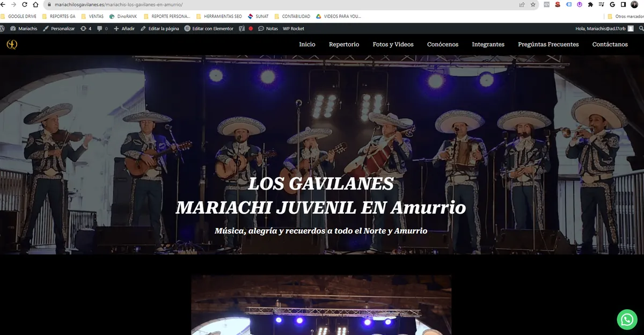Click the Música, alegría y recuerdos subtitle

(321, 231)
